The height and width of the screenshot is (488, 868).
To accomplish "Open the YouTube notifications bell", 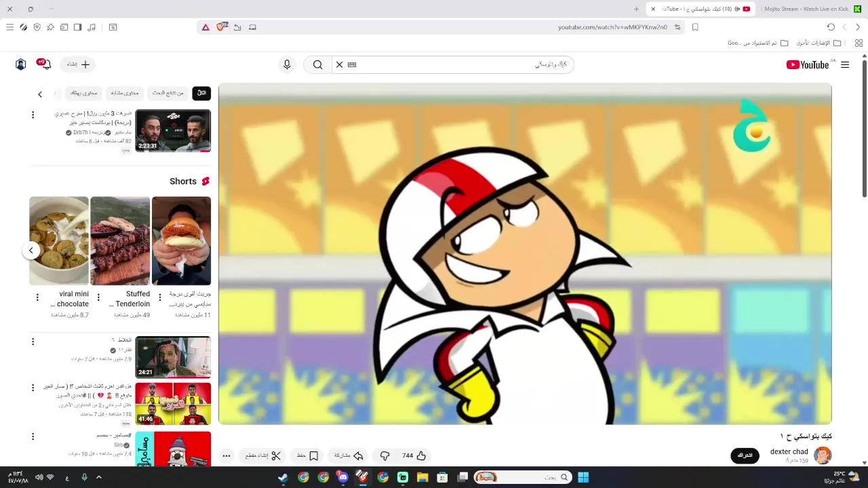I will [x=46, y=64].
